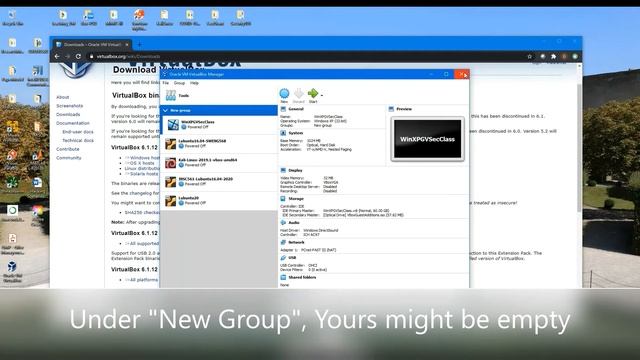Screen dimensions: 640x360
Task: Click the Audio section icon
Action: pos(283,222)
